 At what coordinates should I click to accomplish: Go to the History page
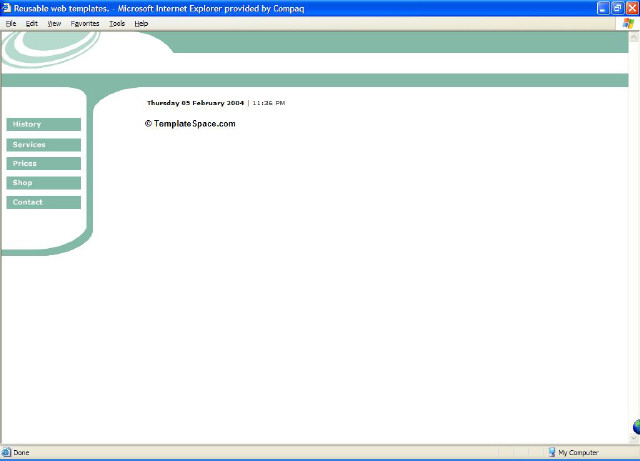[x=43, y=124]
